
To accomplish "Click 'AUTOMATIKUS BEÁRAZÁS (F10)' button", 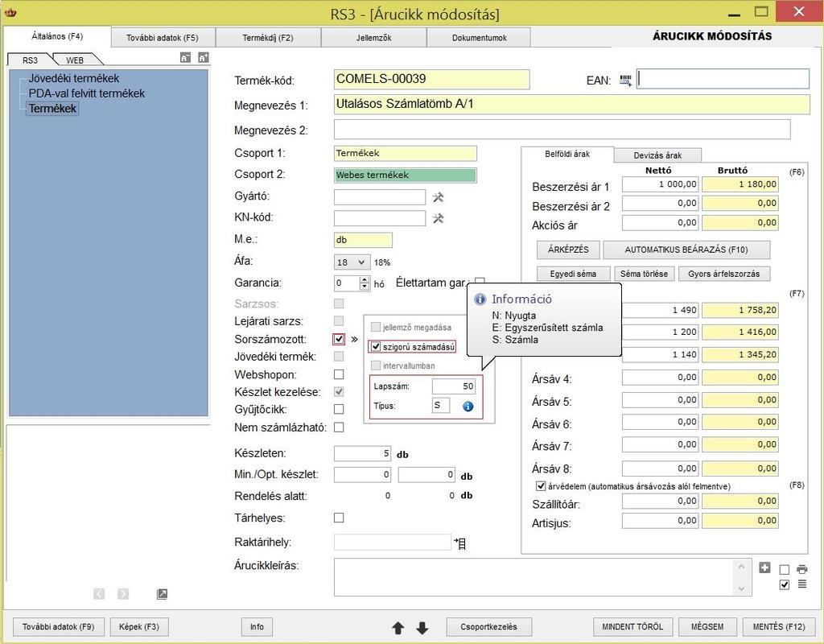I will (686, 250).
